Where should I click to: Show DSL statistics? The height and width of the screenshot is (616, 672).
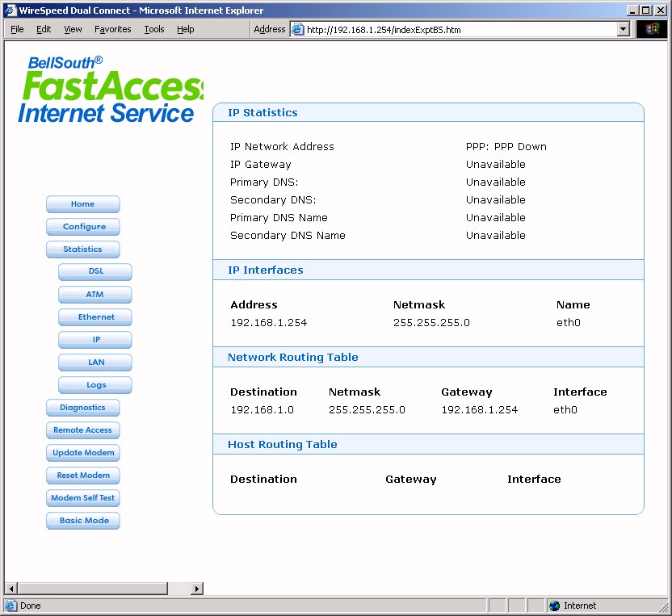(x=95, y=271)
